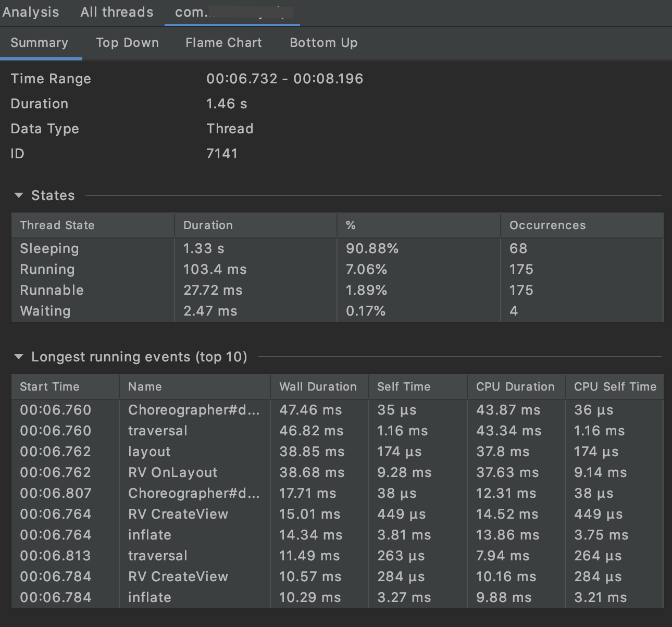Collapse the Longest running events section
Viewport: 672px width, 627px height.
click(x=19, y=356)
